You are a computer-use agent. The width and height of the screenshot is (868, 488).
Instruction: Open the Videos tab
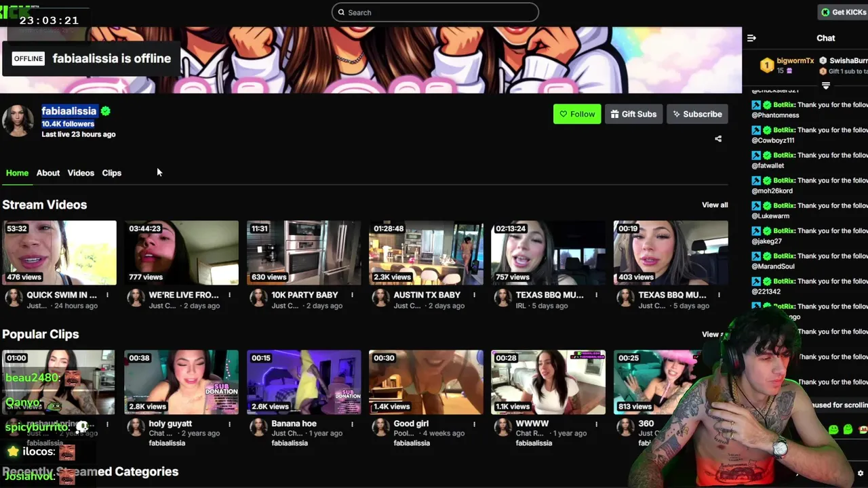pyautogui.click(x=81, y=173)
